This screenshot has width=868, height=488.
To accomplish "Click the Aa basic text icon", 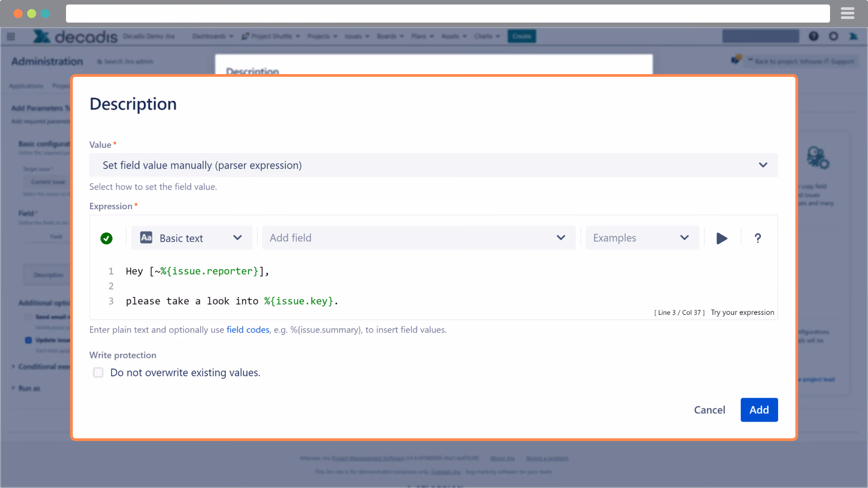I will coord(146,238).
